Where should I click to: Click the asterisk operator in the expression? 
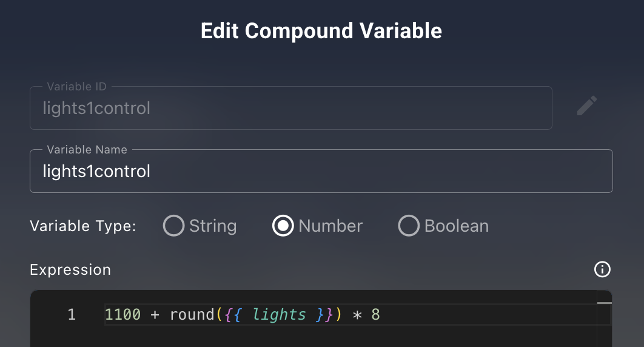click(x=357, y=315)
